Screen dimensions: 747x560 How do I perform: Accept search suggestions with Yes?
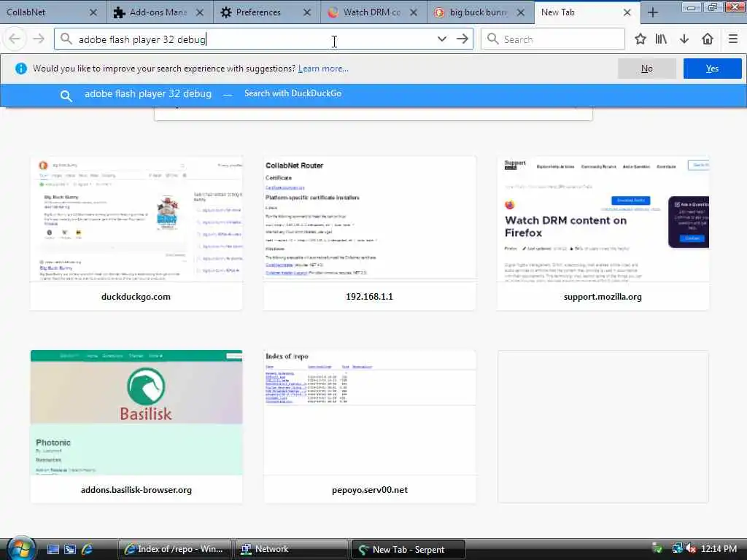712,69
